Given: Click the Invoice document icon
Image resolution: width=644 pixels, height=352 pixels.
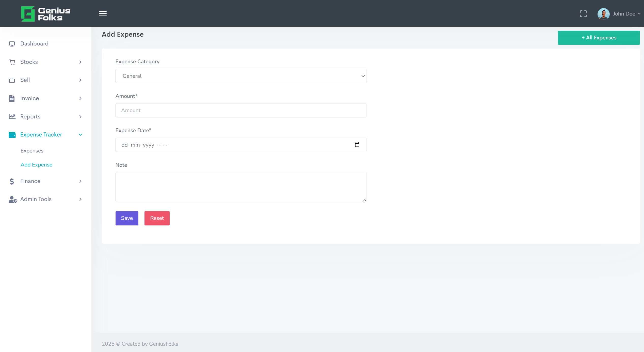Looking at the screenshot, I should tap(12, 98).
